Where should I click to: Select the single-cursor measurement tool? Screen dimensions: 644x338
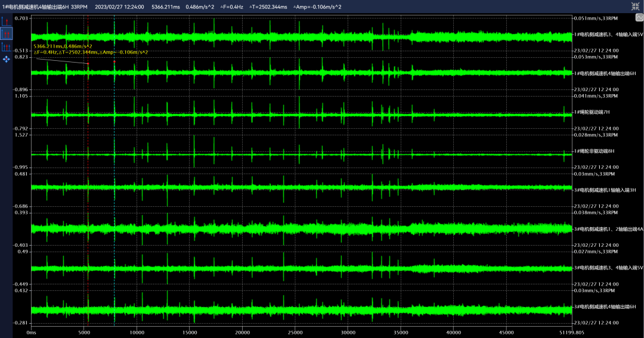[x=7, y=20]
